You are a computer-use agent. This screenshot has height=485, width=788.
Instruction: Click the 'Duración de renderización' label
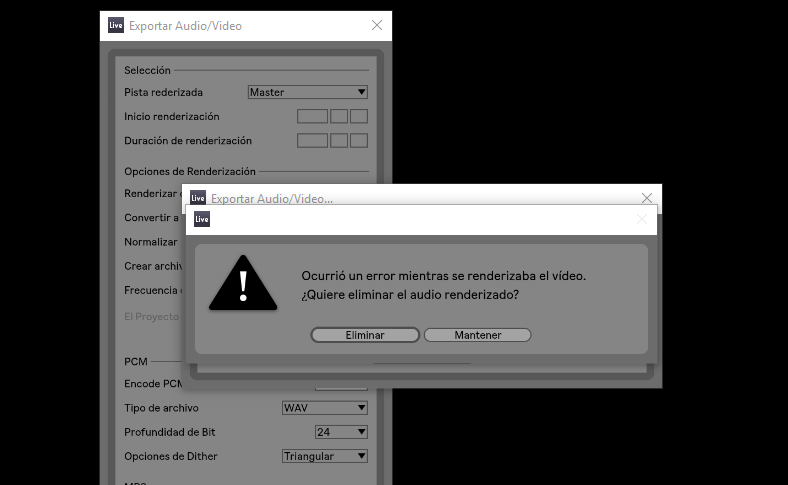click(188, 140)
